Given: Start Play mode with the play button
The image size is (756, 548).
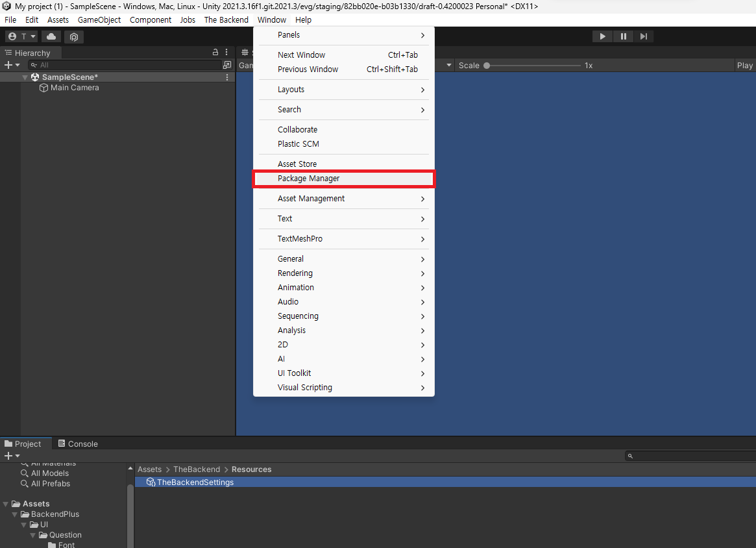Looking at the screenshot, I should [602, 36].
